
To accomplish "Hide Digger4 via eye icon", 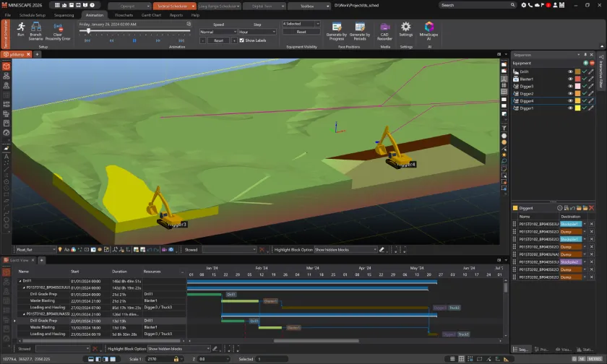I will click(570, 101).
